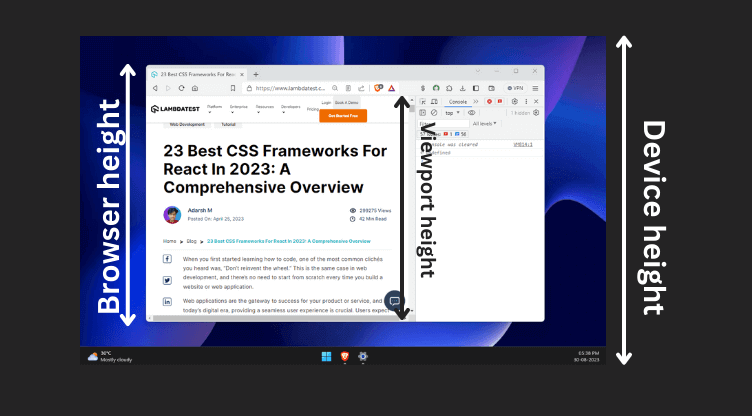
Task: Open the chat bubble widget
Action: [x=394, y=301]
